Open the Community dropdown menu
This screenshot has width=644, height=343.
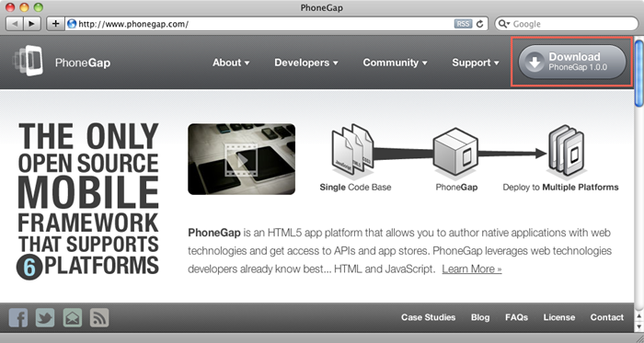pos(395,63)
